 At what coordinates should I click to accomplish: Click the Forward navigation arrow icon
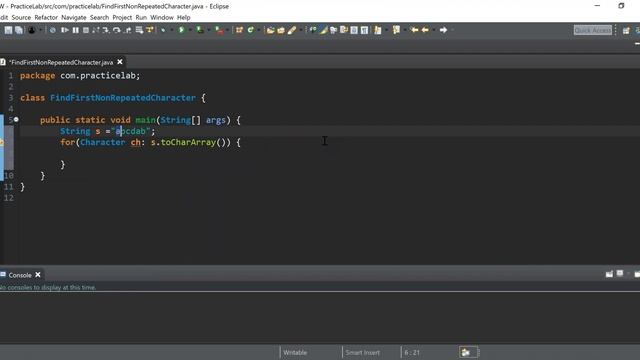pyautogui.click(x=443, y=30)
